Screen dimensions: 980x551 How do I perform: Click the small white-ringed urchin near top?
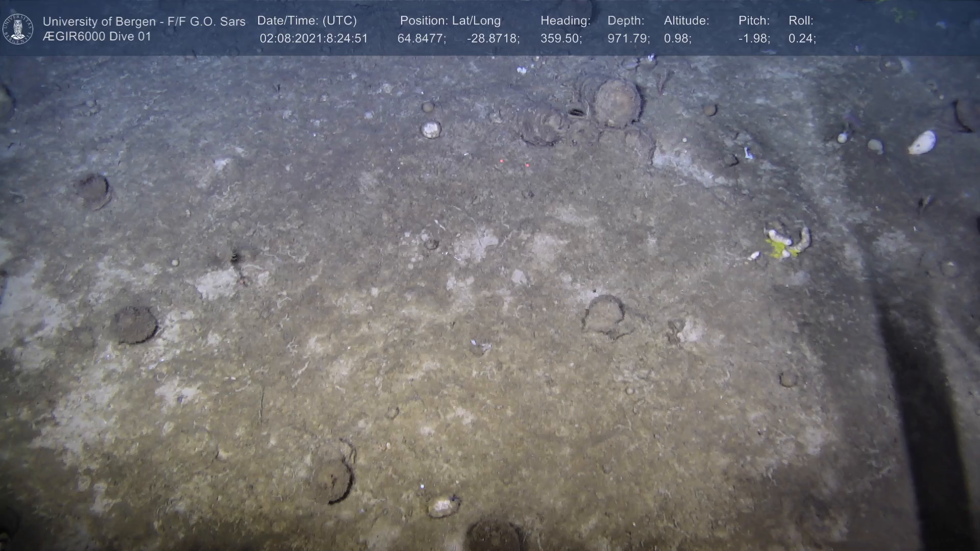click(x=431, y=129)
